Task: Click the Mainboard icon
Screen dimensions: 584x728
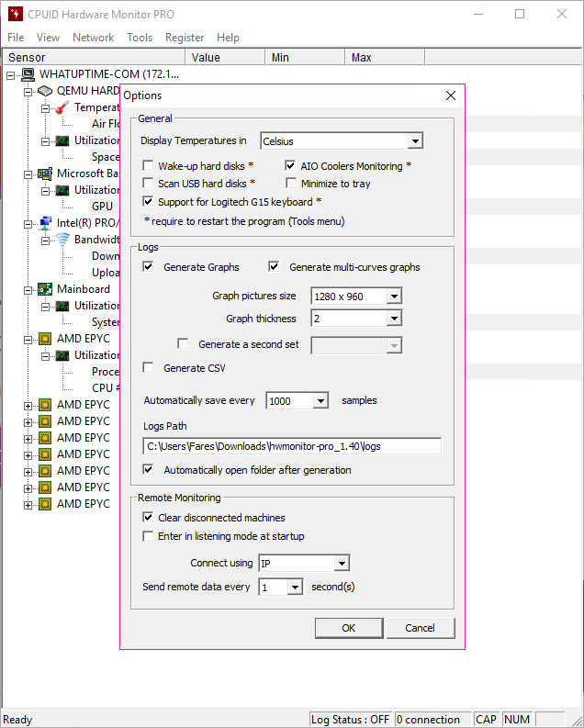Action: point(45,289)
